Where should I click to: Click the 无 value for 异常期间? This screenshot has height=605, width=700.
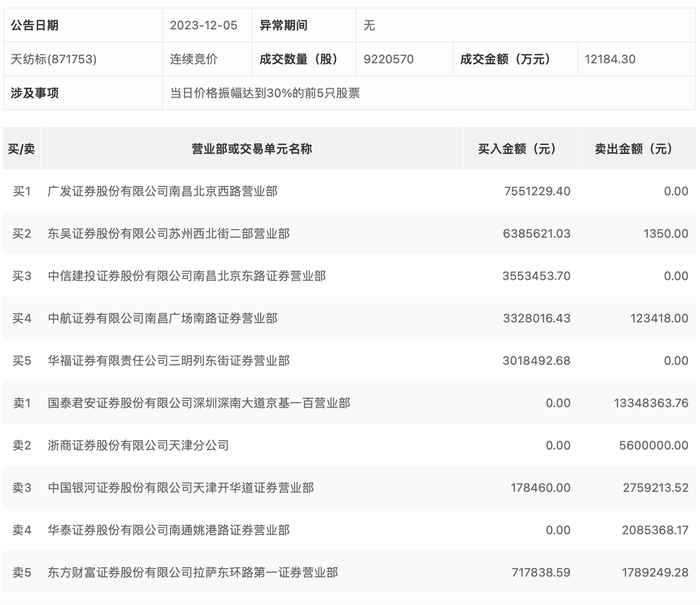point(369,25)
